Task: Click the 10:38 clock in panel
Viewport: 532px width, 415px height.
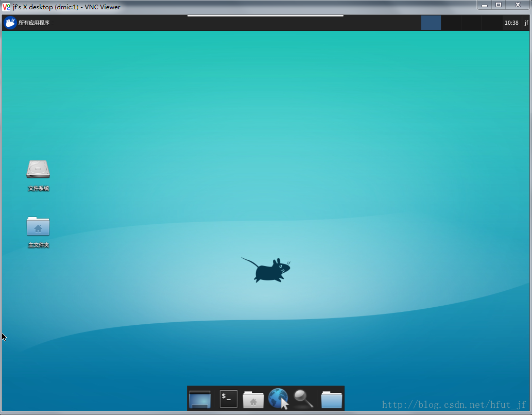Action: 511,23
